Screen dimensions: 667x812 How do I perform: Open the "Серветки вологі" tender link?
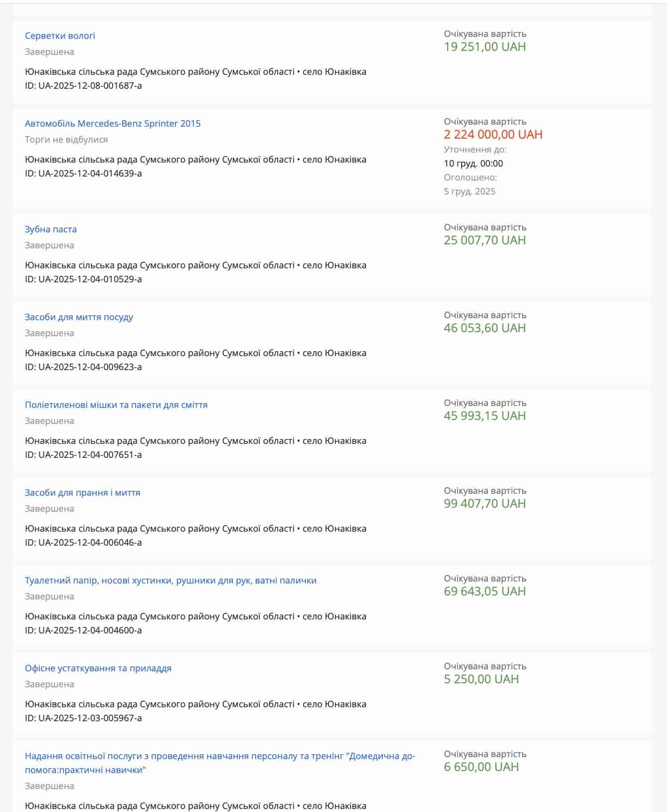(x=60, y=36)
